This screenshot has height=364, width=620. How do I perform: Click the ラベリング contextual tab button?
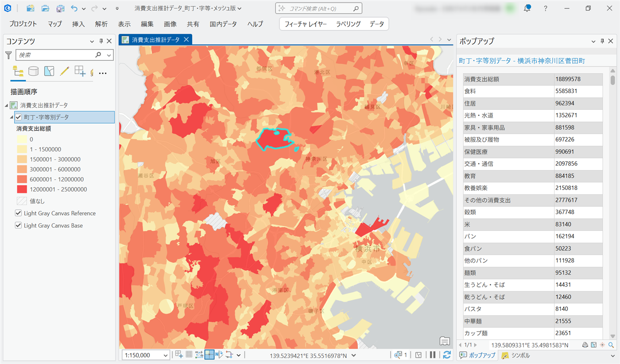click(348, 24)
